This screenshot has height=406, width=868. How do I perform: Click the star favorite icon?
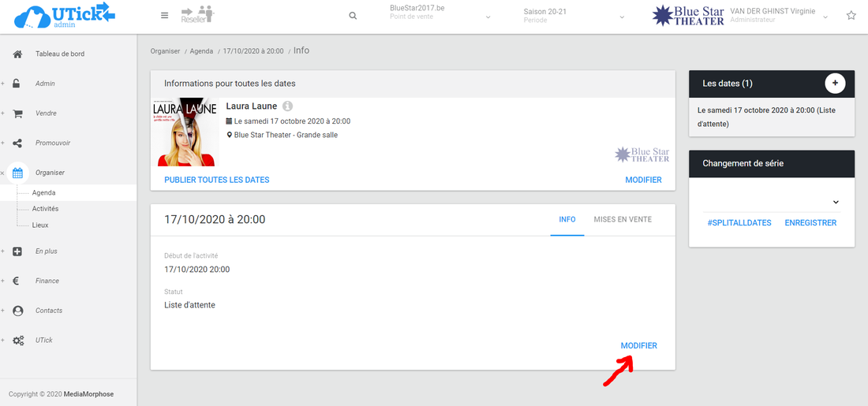851,16
